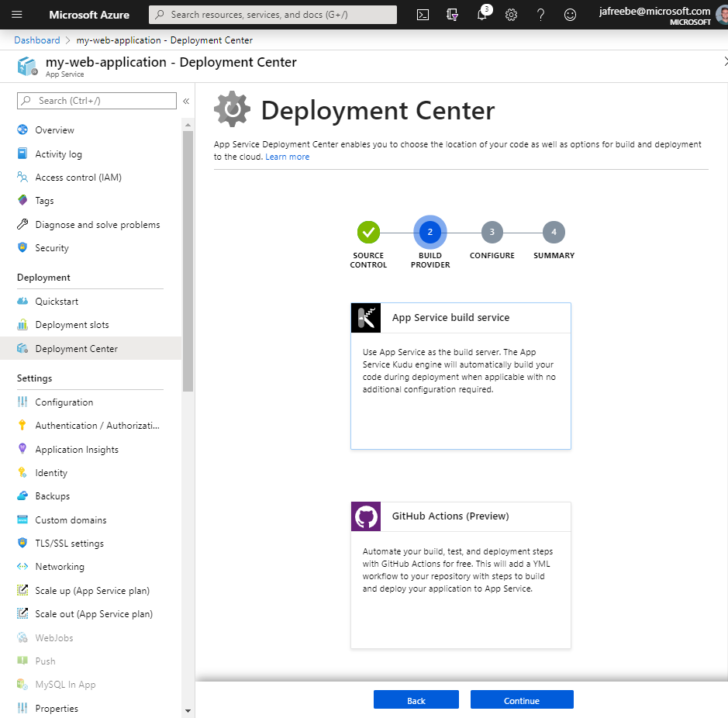Open the portal settings gear icon

(x=511, y=15)
